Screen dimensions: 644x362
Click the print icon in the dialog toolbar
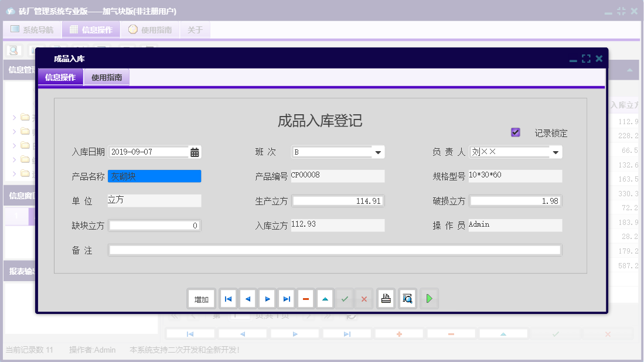385,298
